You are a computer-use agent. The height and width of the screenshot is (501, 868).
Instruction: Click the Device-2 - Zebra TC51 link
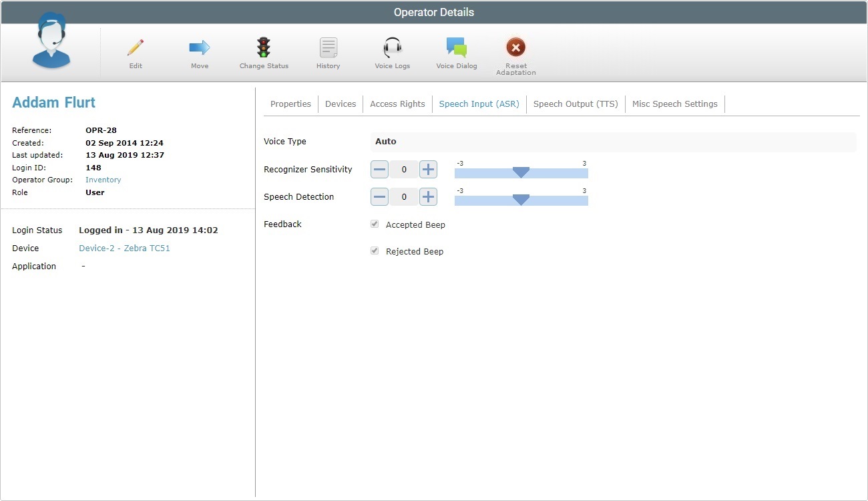tap(124, 248)
